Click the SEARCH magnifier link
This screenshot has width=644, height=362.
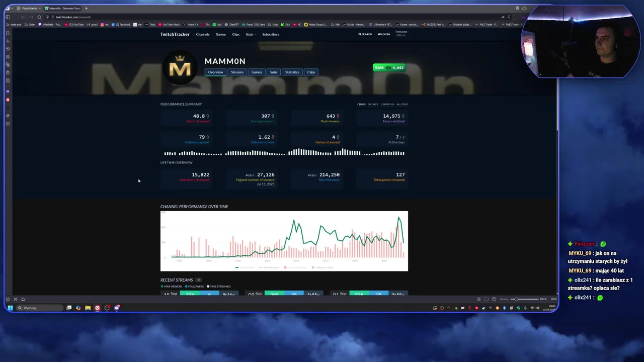[365, 34]
